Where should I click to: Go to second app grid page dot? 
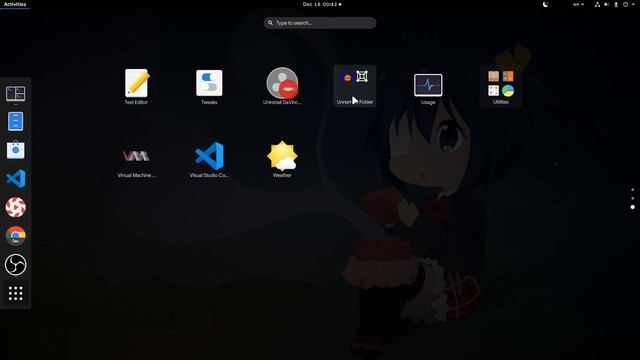click(x=633, y=198)
